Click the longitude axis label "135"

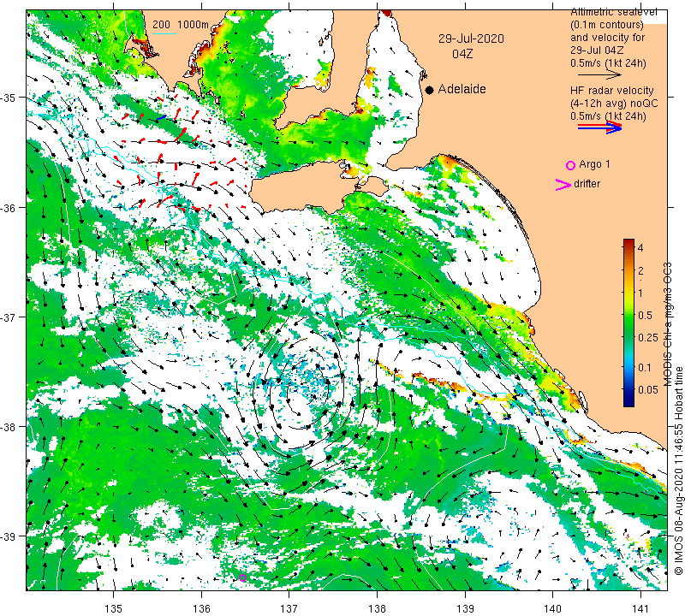pos(114,608)
